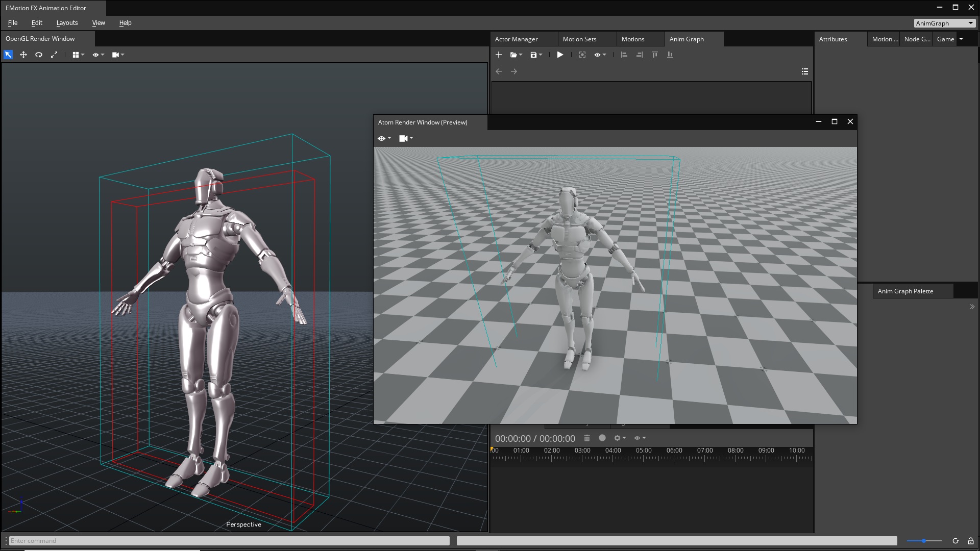Toggle the selection arrow tool in the viewport
980x551 pixels.
pyautogui.click(x=8, y=55)
